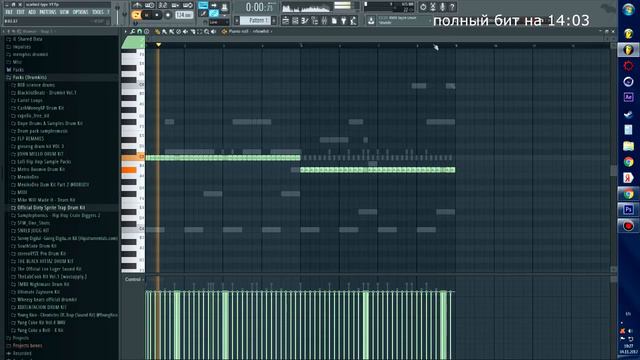Click the round record button

[x=168, y=15]
